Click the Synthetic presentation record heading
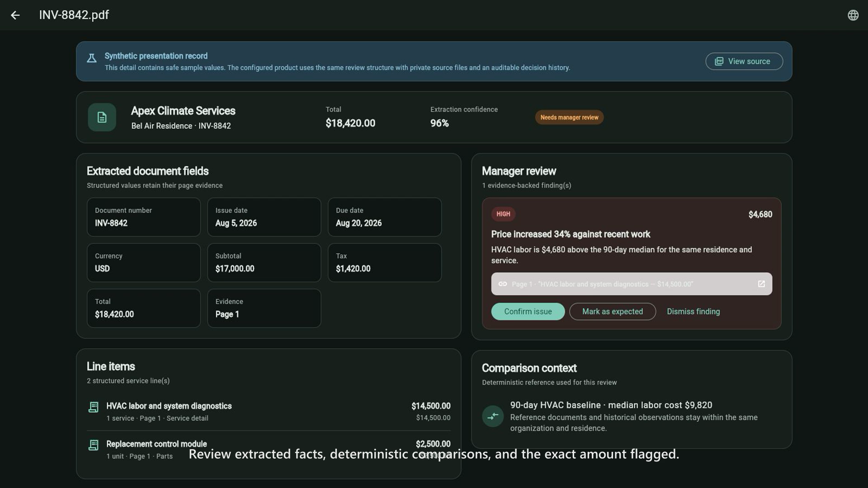 tap(156, 56)
